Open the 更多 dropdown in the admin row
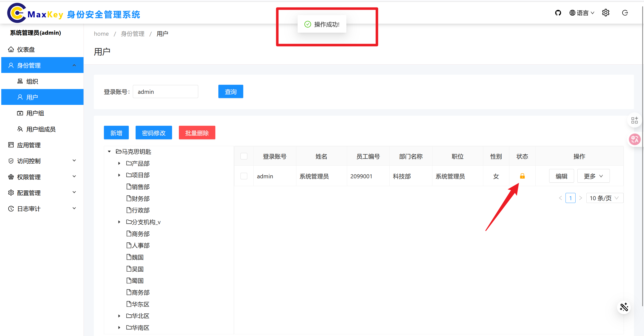Screen dimensions: 644x336 click(593, 176)
